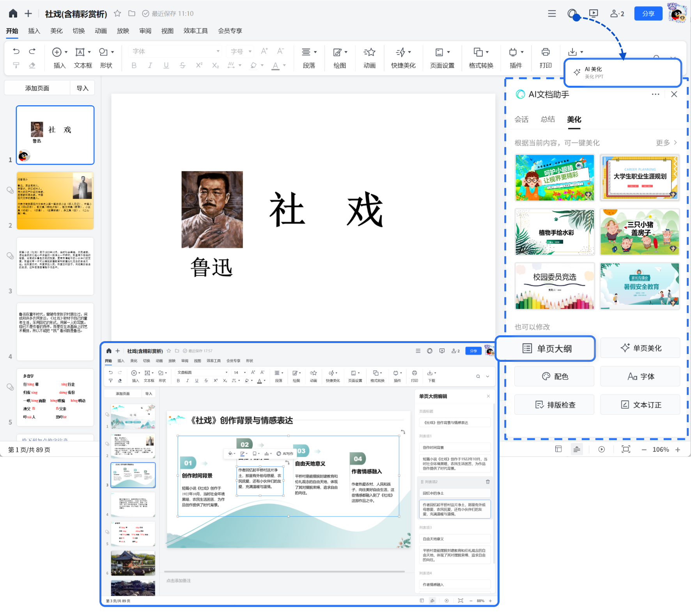Toggle italic formatting
The image size is (691, 616).
pos(150,65)
